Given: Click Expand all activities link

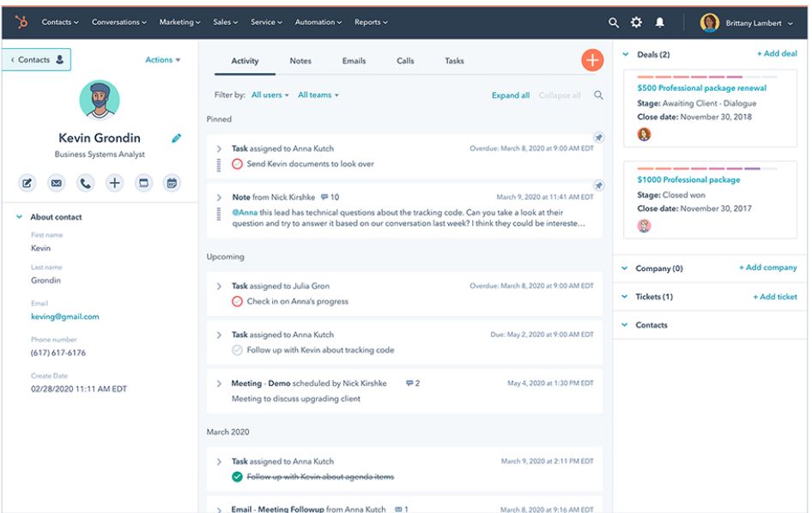Looking at the screenshot, I should tap(510, 95).
